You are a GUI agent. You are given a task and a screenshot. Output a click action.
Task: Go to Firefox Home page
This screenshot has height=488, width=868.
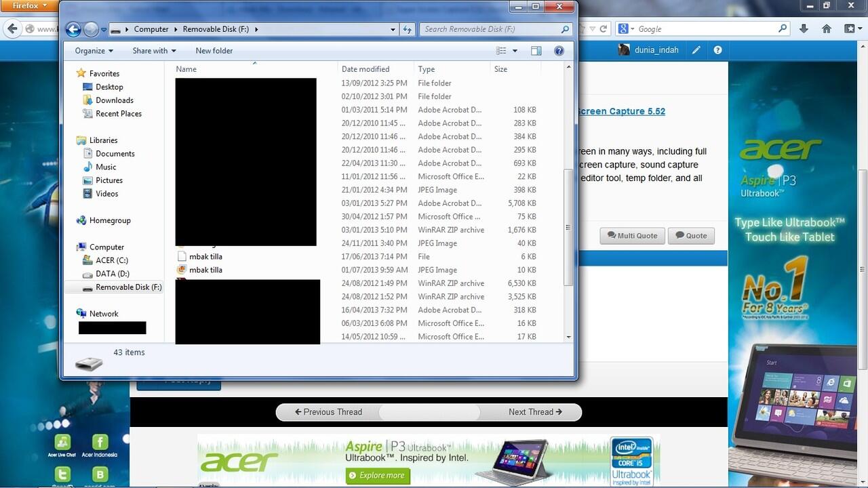(x=827, y=29)
